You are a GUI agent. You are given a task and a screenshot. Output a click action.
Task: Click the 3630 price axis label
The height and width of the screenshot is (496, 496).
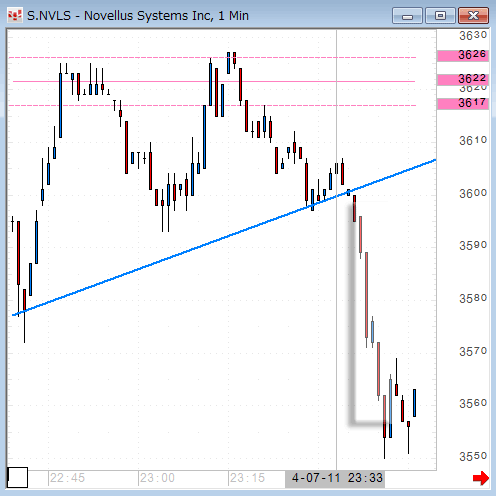click(473, 36)
